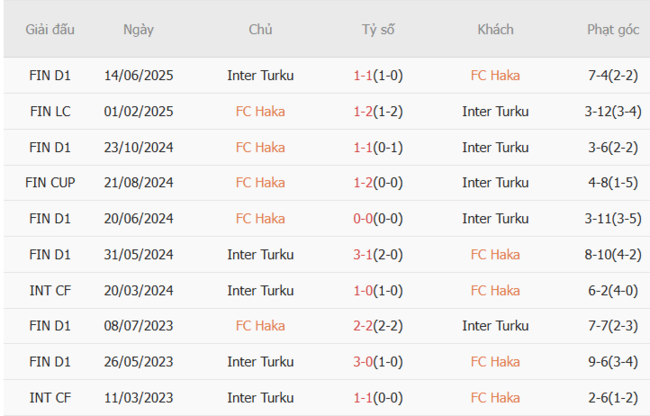
Task: Click the Khách column header
Action: 495,29
